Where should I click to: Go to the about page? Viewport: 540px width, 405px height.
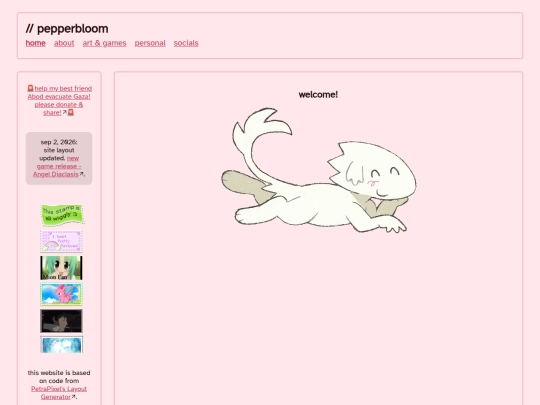click(x=64, y=43)
